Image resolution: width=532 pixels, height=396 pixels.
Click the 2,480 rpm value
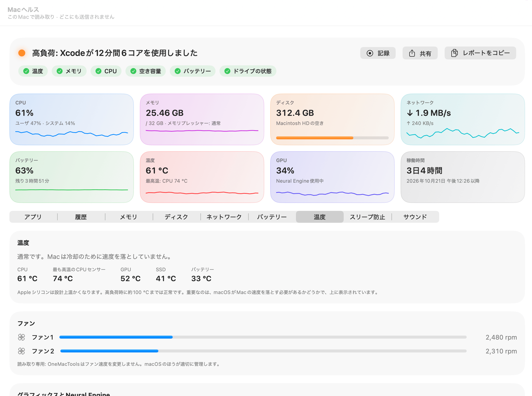pyautogui.click(x=501, y=337)
